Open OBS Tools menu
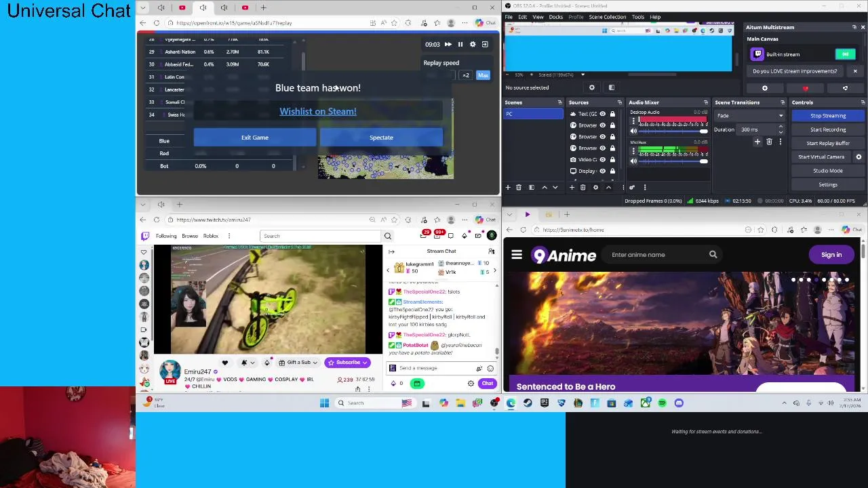Image resolution: width=868 pixels, height=488 pixels. point(637,17)
